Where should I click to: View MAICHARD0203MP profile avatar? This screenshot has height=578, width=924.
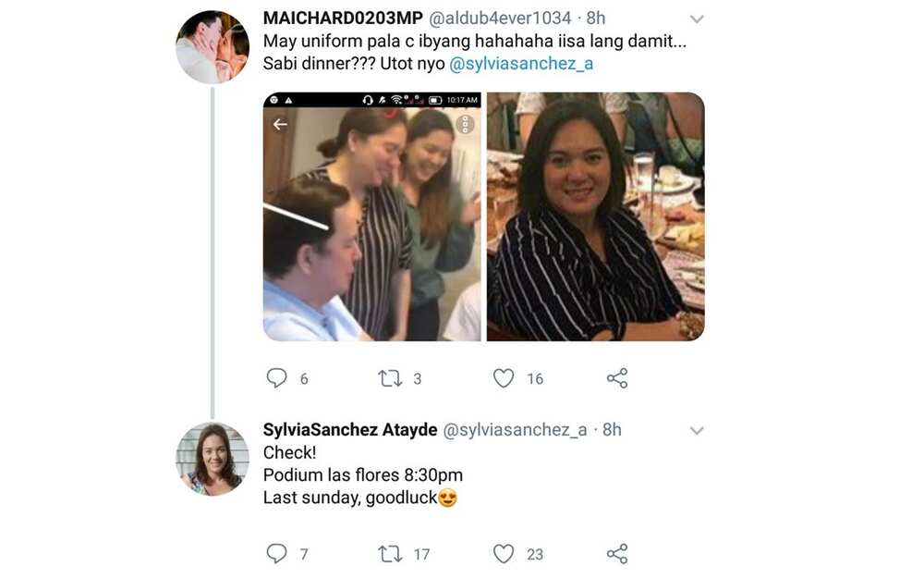[x=213, y=46]
